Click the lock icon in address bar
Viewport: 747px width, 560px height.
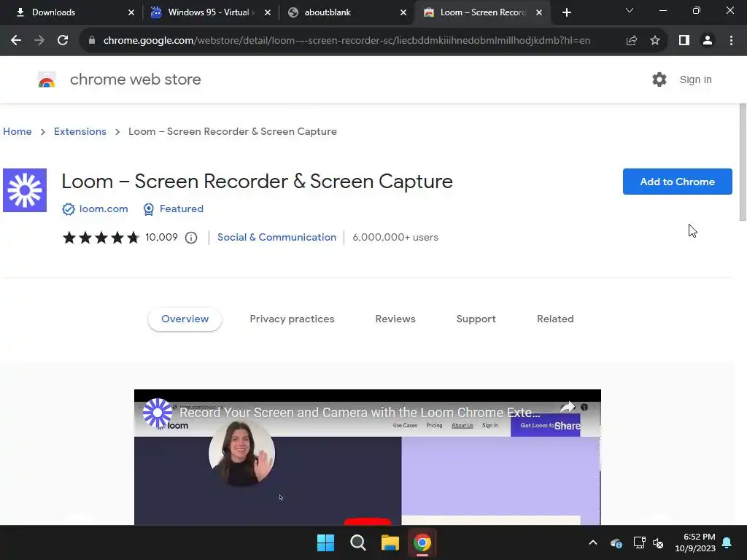tap(91, 41)
